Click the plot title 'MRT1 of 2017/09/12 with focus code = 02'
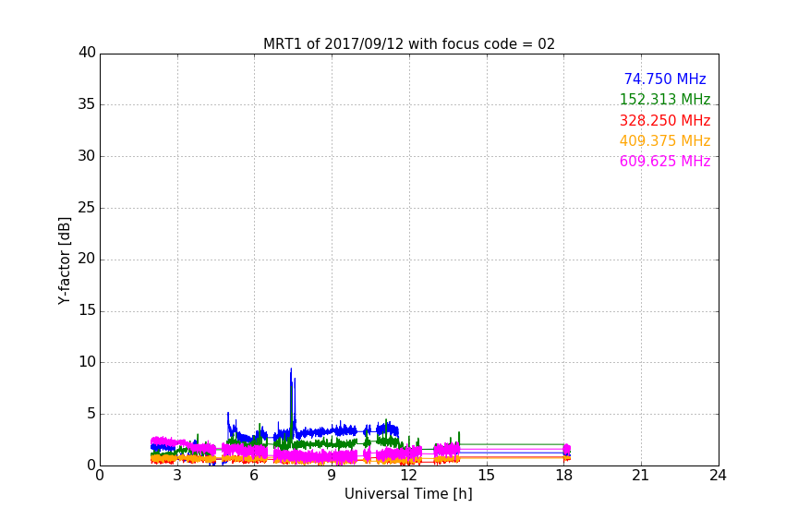Image resolution: width=798 pixels, height=532 pixels. [408, 44]
